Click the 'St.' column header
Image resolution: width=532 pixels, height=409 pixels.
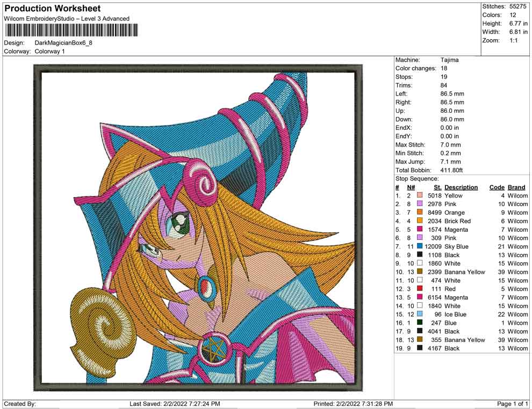(437, 187)
